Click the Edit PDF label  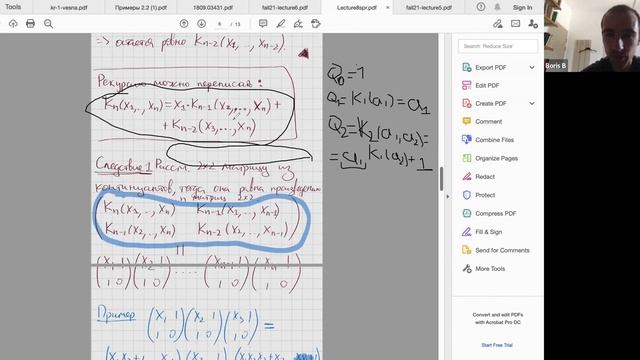pos(487,85)
